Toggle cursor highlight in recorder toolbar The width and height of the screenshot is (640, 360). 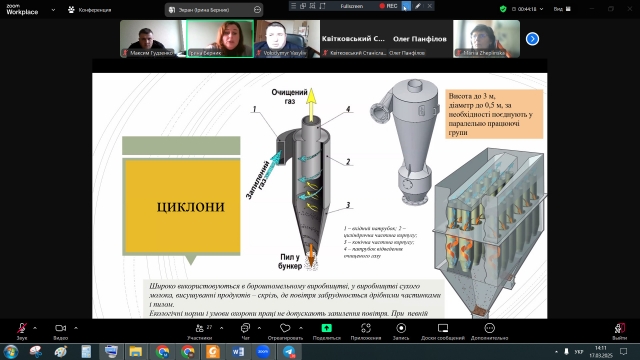pyautogui.click(x=406, y=6)
